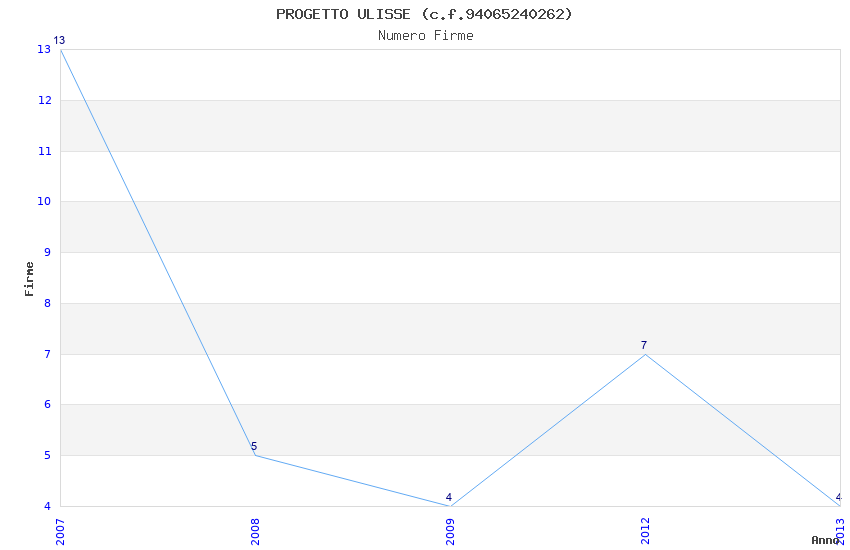Select the y-axis tick label 9
The height and width of the screenshot is (550, 850).
48,252
